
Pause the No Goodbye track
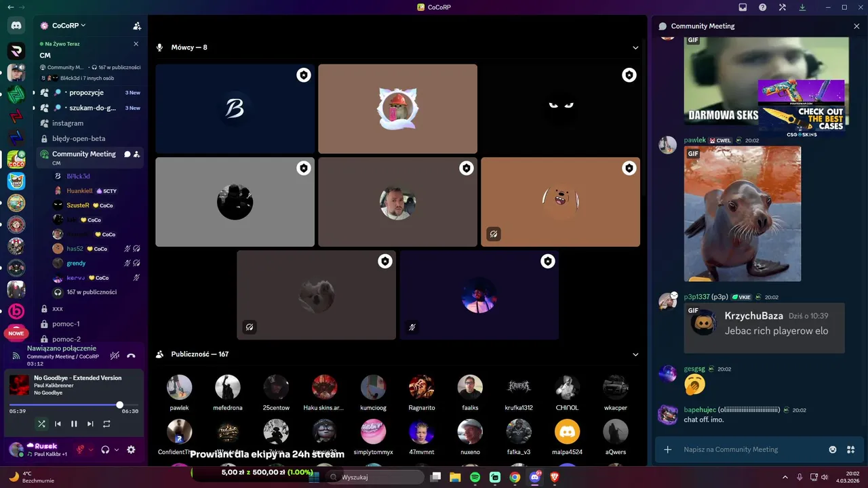click(74, 424)
